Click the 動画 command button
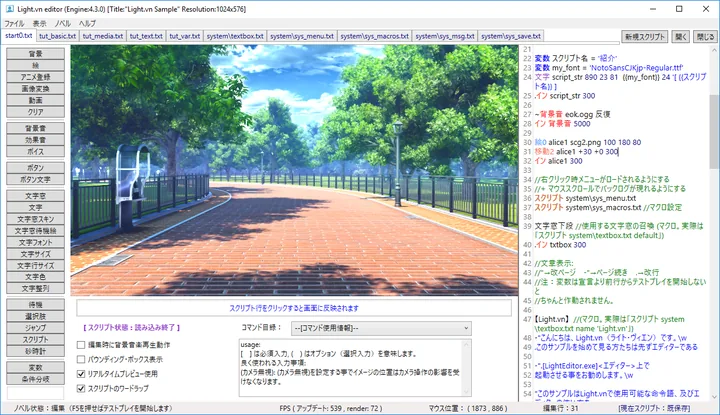 click(35, 100)
